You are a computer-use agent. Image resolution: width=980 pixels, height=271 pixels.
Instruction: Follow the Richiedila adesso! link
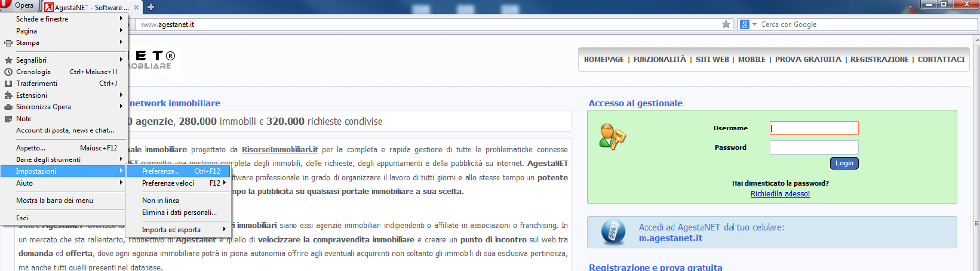[780, 194]
